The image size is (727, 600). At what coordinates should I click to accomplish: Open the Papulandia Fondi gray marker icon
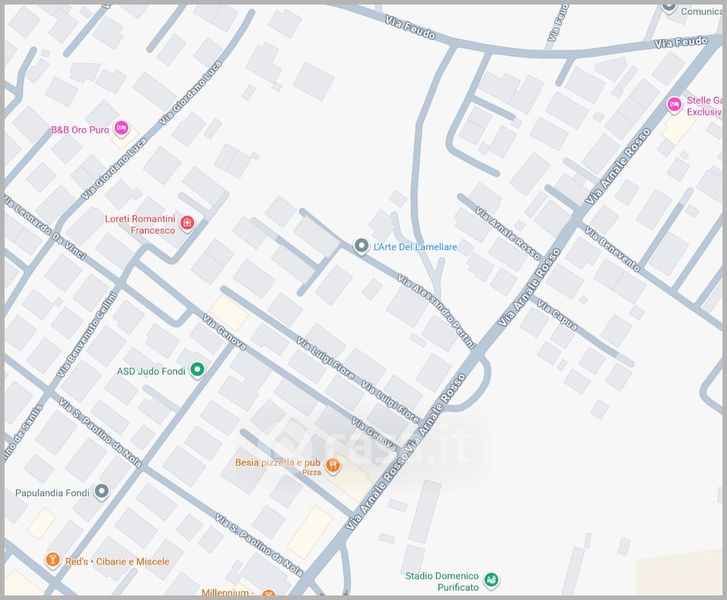pyautogui.click(x=101, y=493)
